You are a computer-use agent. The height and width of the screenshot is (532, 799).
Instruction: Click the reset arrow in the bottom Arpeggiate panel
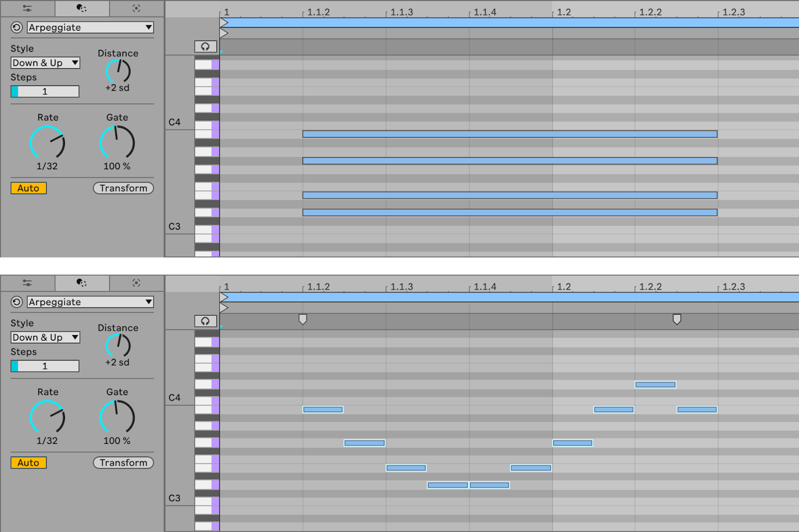(x=16, y=302)
